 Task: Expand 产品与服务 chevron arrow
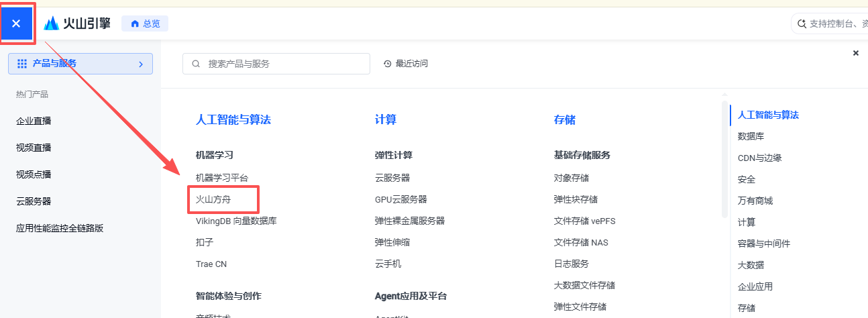[141, 64]
